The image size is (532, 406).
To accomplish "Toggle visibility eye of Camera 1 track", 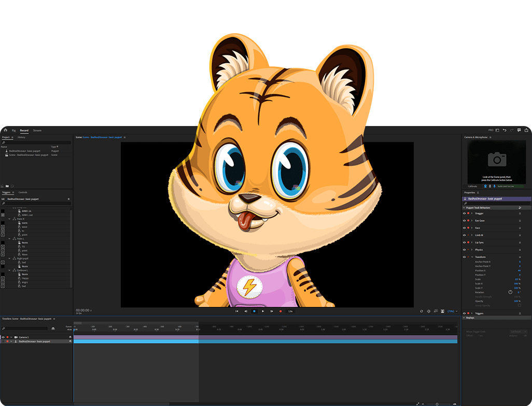I will [3, 337].
